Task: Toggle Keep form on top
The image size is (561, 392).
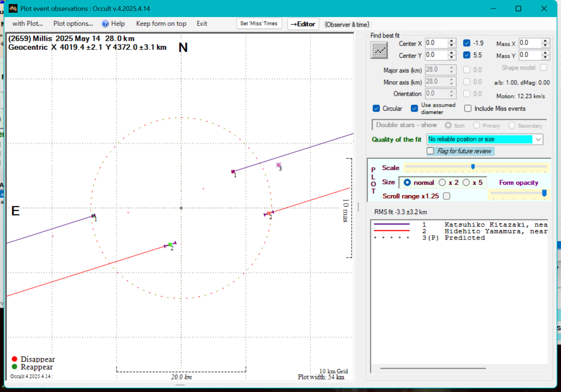Action: (161, 24)
